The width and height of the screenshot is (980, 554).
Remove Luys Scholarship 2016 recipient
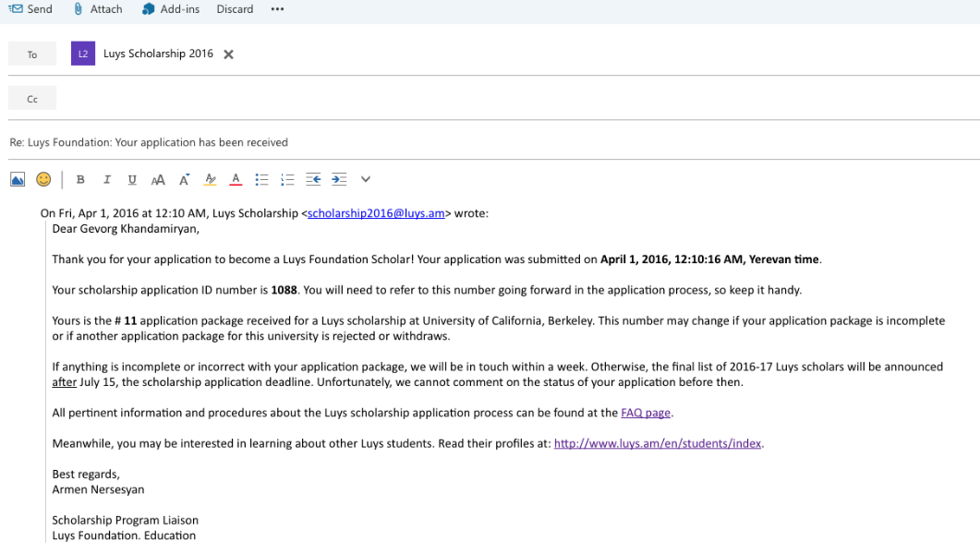pos(229,54)
